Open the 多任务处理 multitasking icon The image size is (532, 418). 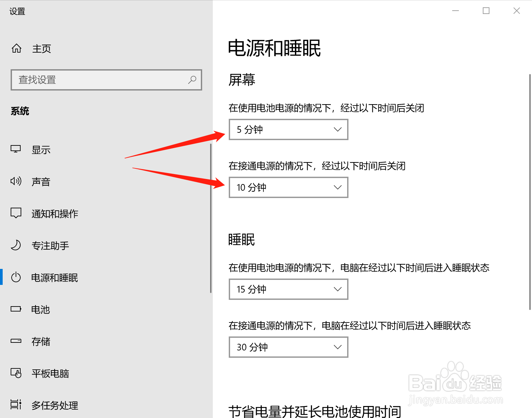(x=16, y=405)
